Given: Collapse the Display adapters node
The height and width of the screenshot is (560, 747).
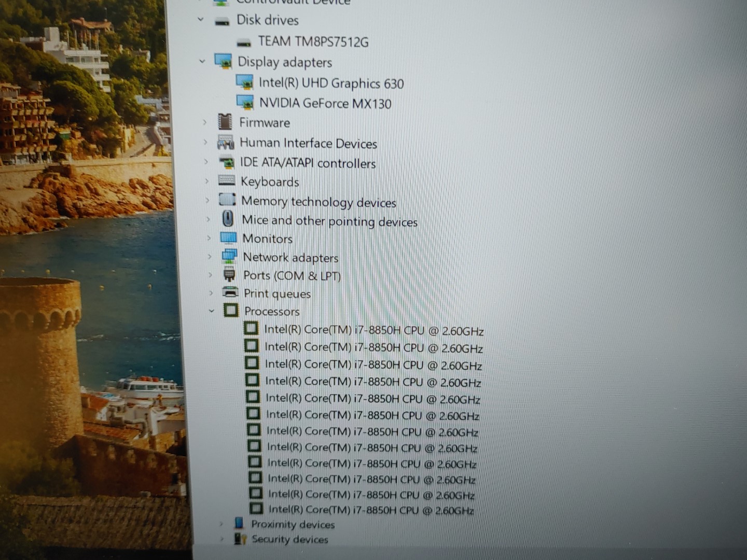Looking at the screenshot, I should click(202, 61).
